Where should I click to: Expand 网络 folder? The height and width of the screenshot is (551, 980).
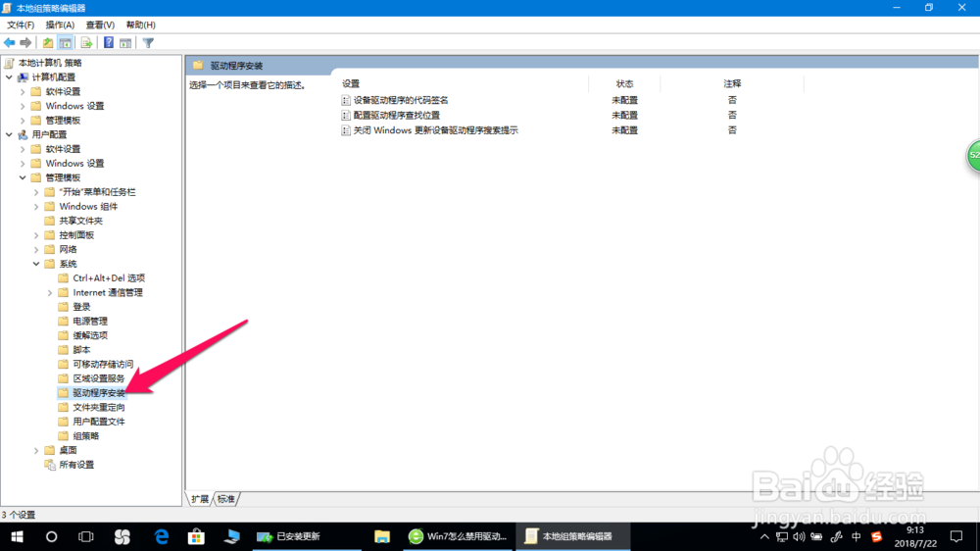point(36,250)
